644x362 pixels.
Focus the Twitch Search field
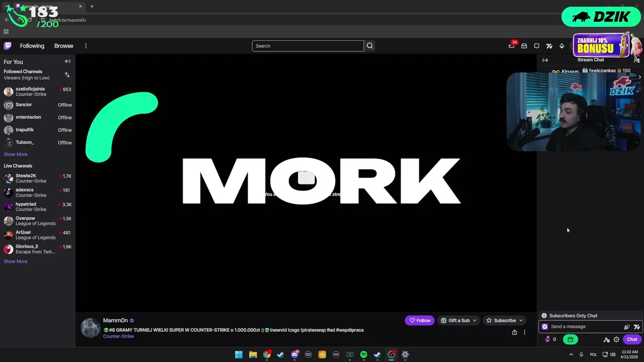pos(308,46)
